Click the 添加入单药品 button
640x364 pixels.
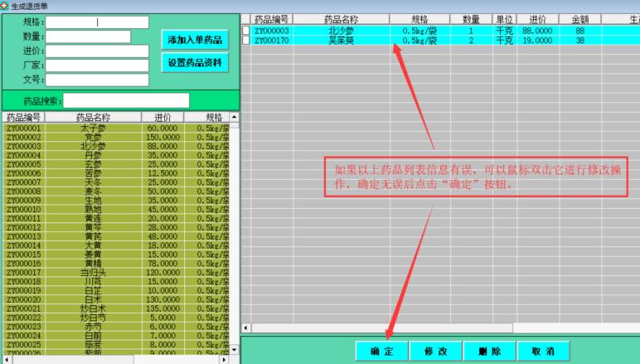tap(195, 40)
